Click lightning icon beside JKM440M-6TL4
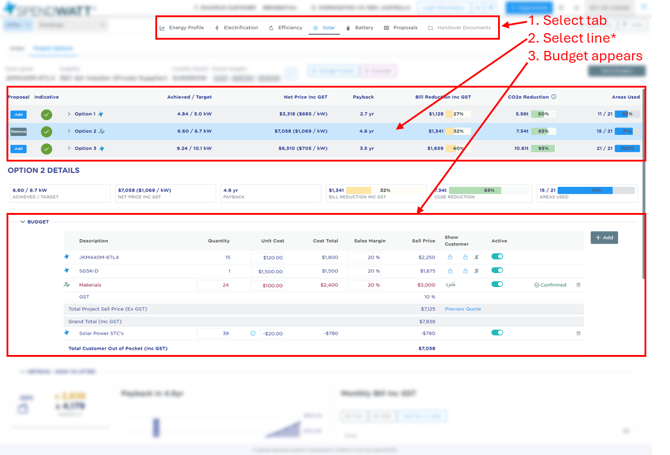Image resolution: width=670 pixels, height=455 pixels. click(67, 257)
